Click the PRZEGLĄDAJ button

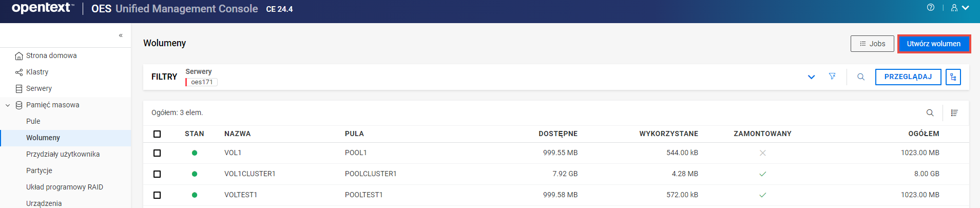click(x=908, y=77)
